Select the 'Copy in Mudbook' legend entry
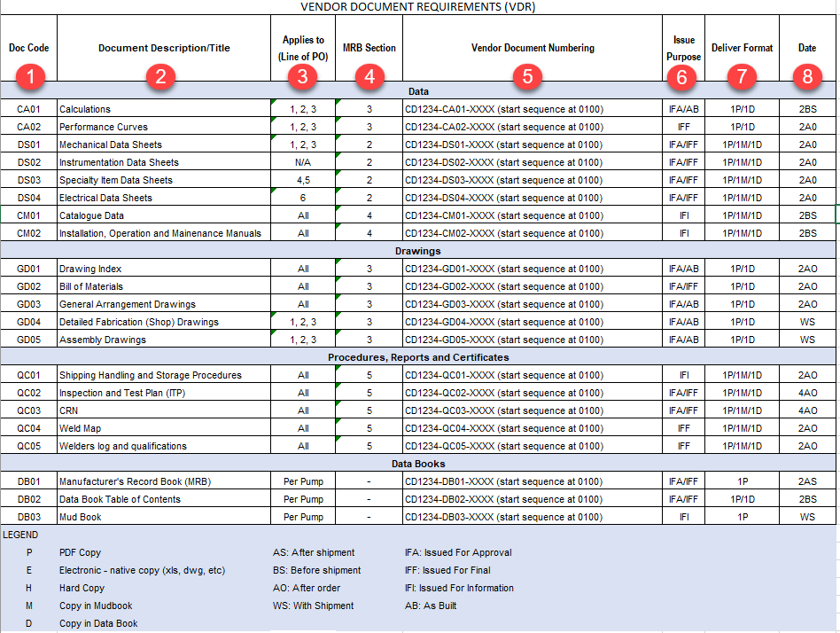This screenshot has height=633, width=840. click(96, 606)
